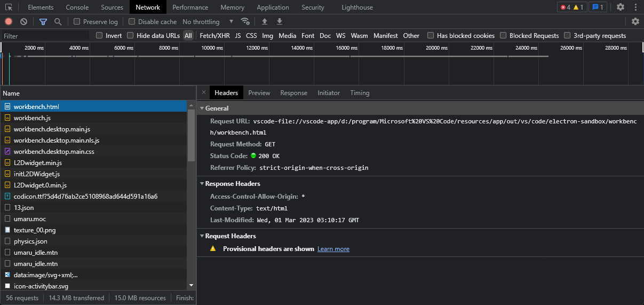Open network panel settings gear
The image size is (644, 305).
pyautogui.click(x=635, y=21)
